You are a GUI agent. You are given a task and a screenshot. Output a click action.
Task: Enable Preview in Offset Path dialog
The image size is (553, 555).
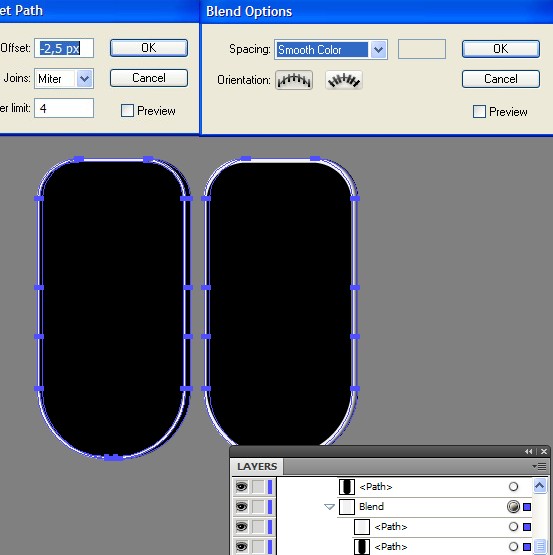pos(127,110)
